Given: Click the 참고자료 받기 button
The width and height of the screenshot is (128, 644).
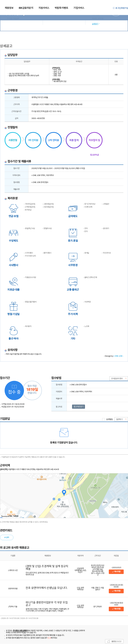Looking at the screenshot, I should tap(79, 406).
